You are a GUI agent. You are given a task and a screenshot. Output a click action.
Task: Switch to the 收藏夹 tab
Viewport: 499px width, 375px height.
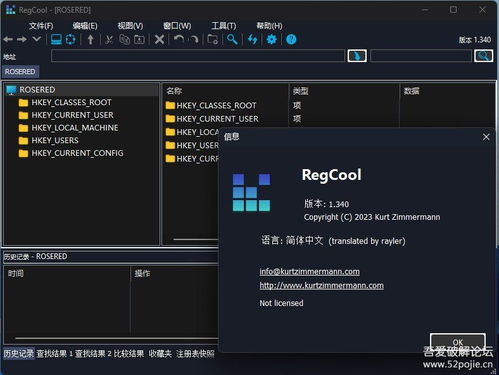point(160,354)
